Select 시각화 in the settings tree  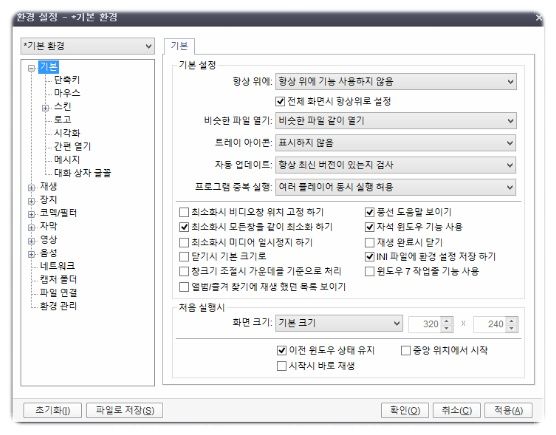(67, 133)
